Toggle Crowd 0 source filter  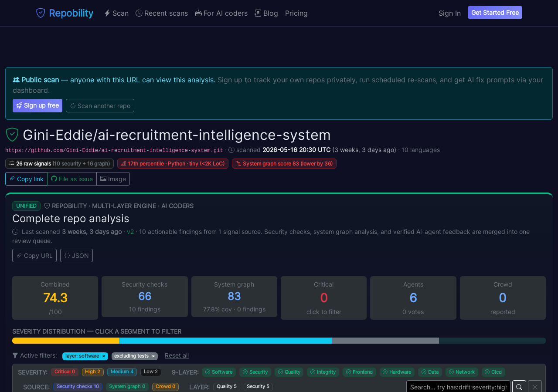(x=165, y=387)
